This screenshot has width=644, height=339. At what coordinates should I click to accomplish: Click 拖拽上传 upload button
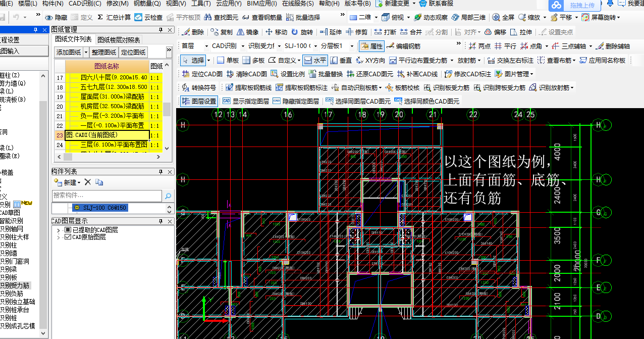point(576,5)
